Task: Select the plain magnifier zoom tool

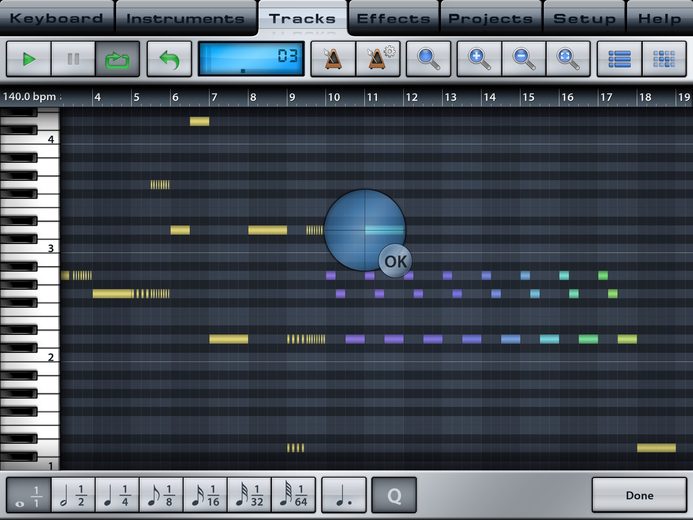Action: point(428,59)
